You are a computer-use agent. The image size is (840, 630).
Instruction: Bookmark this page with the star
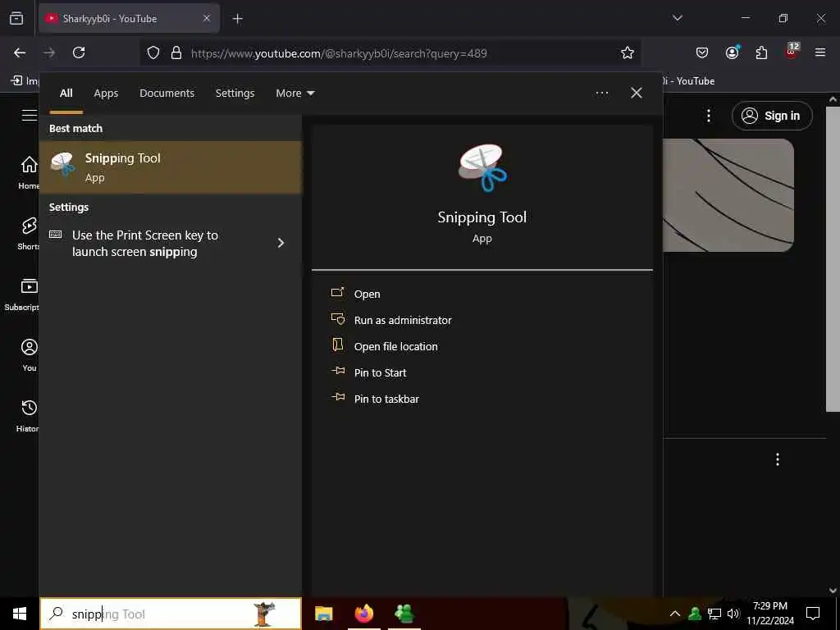point(628,53)
